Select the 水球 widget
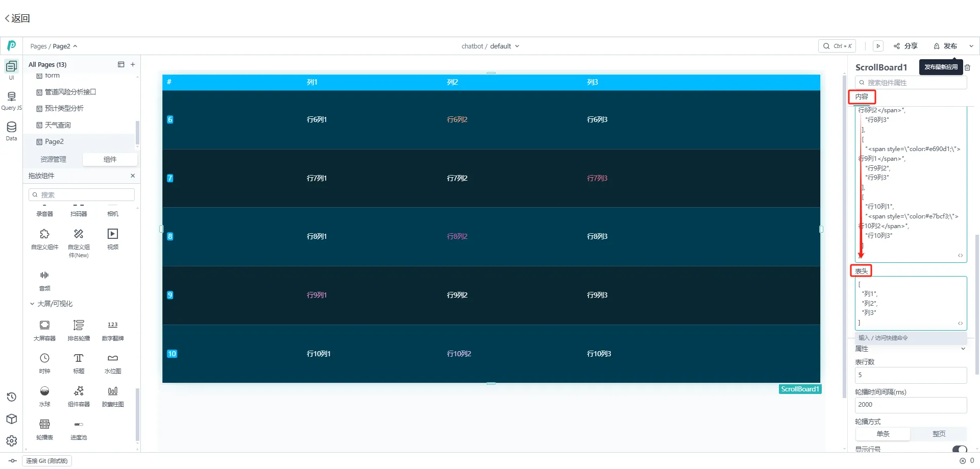Viewport: 980px width, 469px height. coord(45,397)
